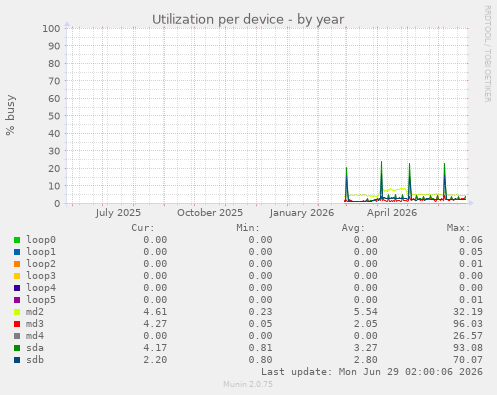Click md2 minimum value 0.23

(260, 312)
